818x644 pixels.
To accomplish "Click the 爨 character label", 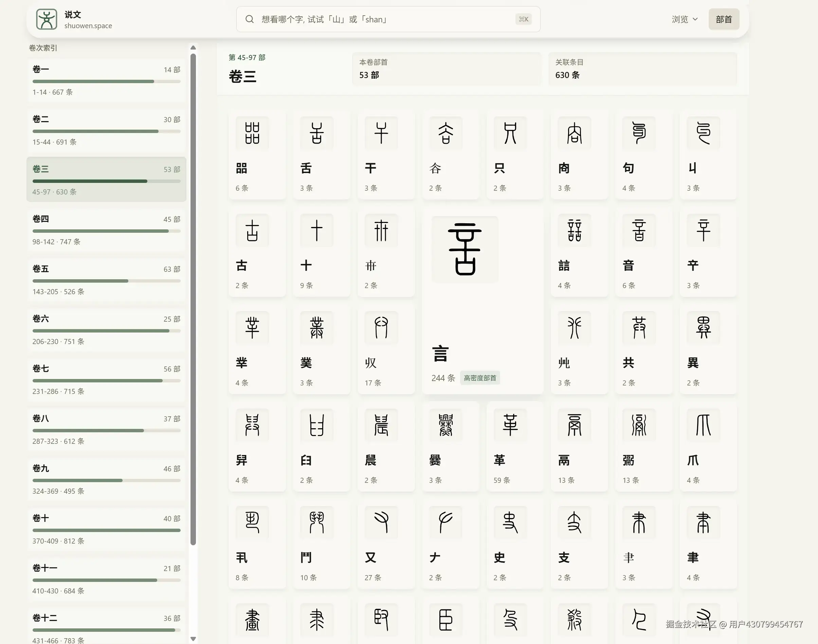I will [435, 460].
